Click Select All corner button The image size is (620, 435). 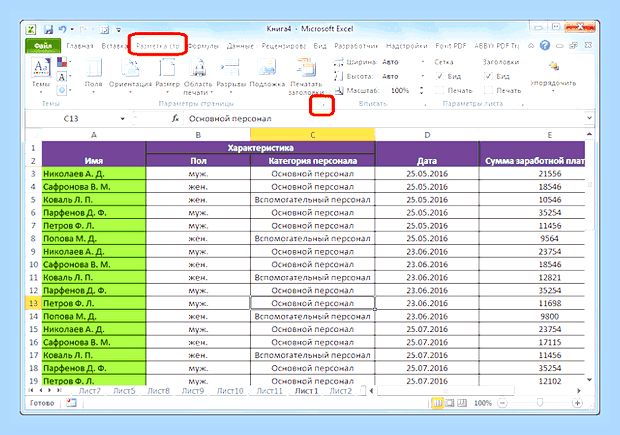click(34, 135)
